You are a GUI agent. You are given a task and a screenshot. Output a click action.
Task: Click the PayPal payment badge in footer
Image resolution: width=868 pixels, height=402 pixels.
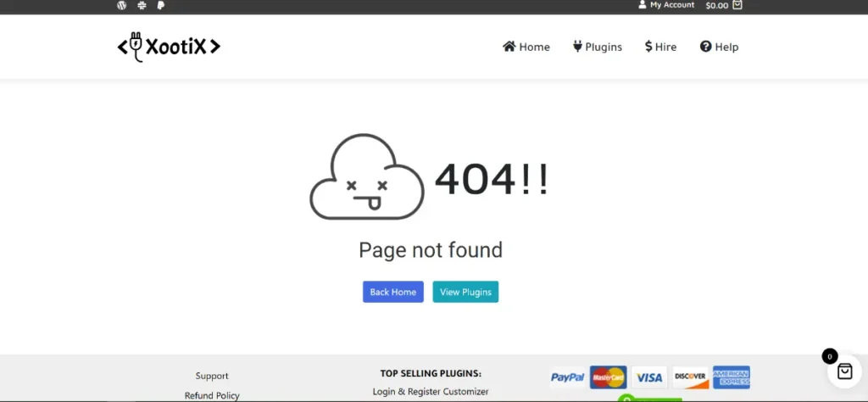(x=567, y=377)
